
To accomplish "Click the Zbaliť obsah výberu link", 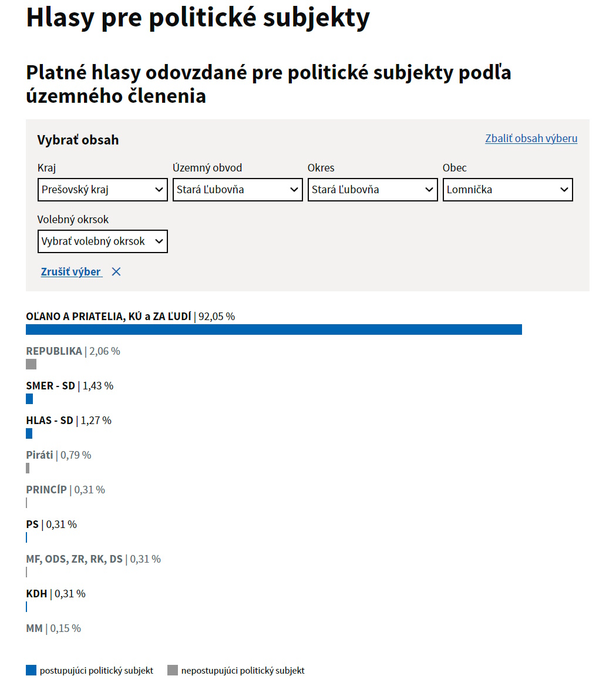I will [x=531, y=139].
